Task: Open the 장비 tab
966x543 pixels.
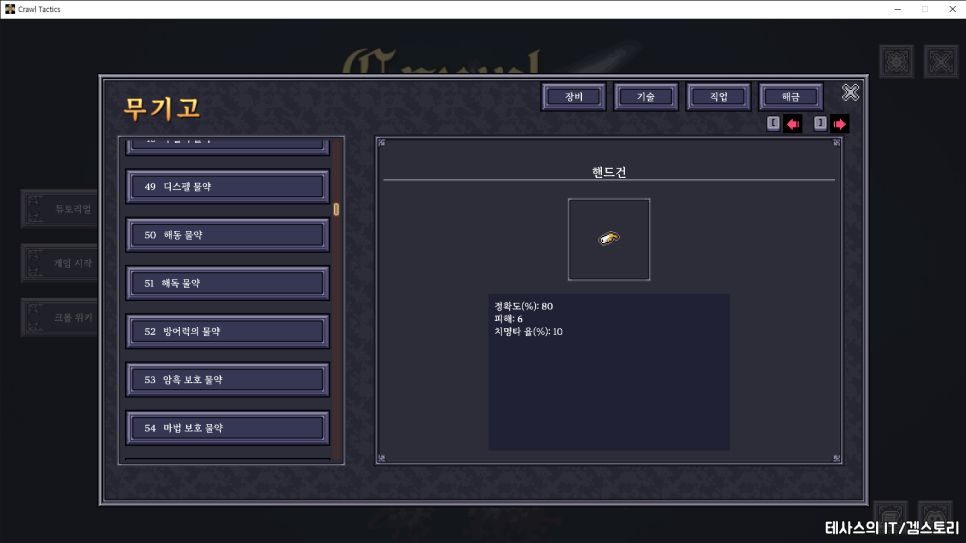Action: pos(574,97)
